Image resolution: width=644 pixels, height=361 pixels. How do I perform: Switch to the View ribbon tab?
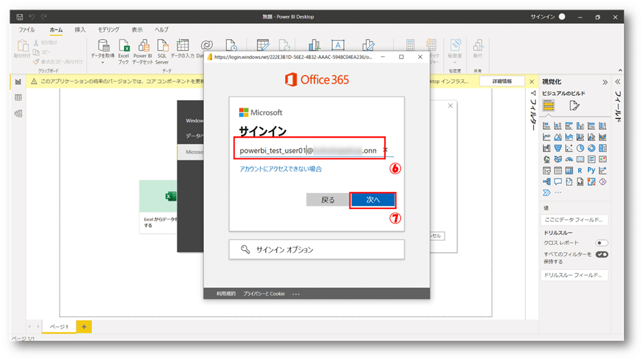137,29
